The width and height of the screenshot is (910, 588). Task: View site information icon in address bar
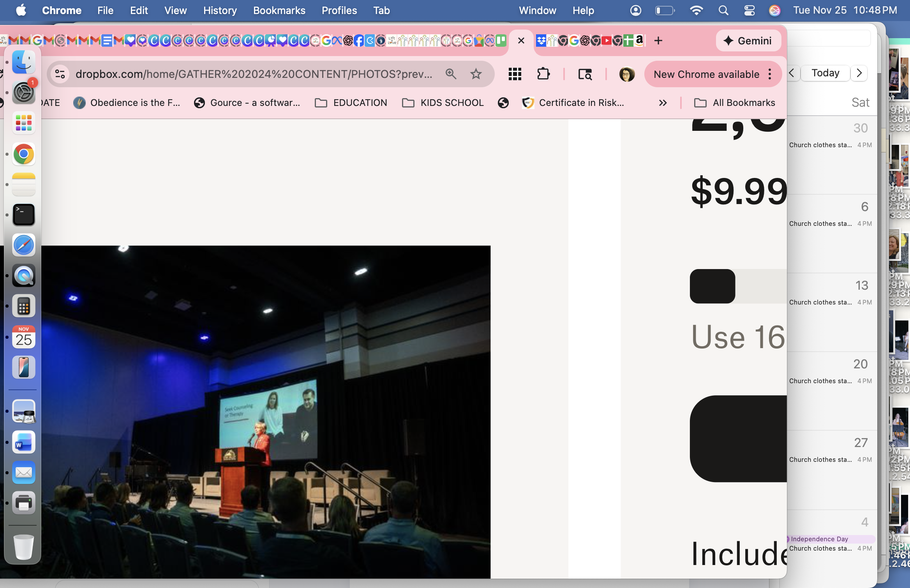pyautogui.click(x=60, y=74)
